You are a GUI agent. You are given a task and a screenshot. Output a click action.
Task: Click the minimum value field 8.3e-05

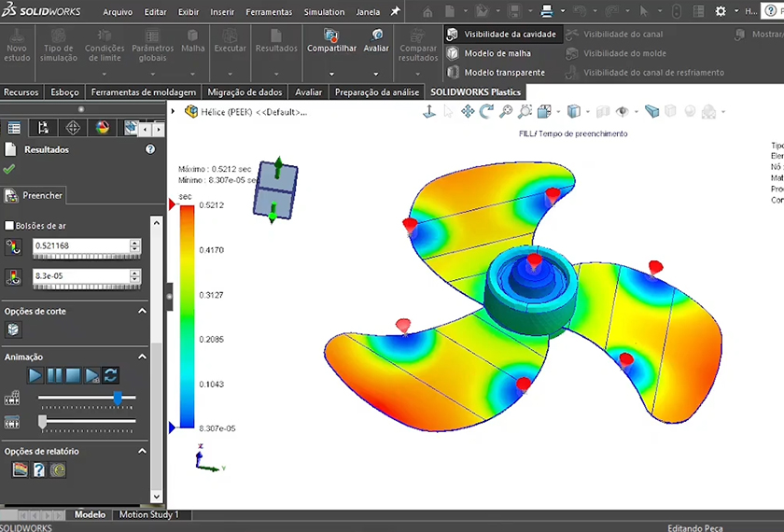point(81,276)
